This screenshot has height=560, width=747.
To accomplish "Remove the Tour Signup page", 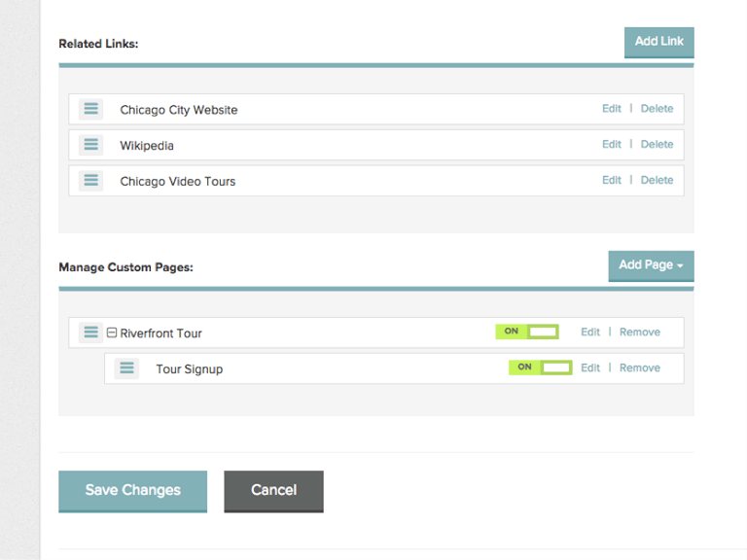I will tap(639, 367).
